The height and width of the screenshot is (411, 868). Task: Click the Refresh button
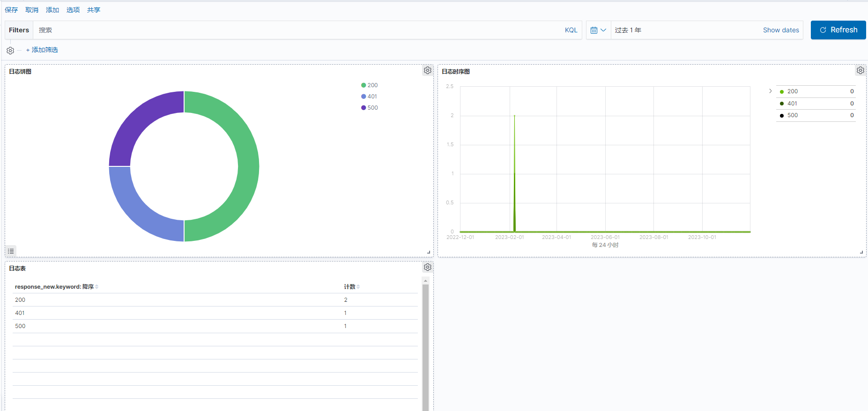point(838,30)
